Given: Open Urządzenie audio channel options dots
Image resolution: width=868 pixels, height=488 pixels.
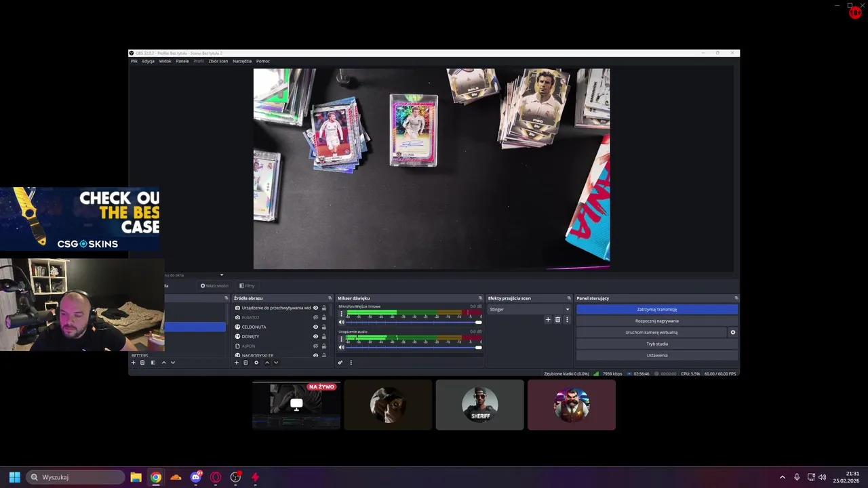Looking at the screenshot, I should pyautogui.click(x=342, y=339).
